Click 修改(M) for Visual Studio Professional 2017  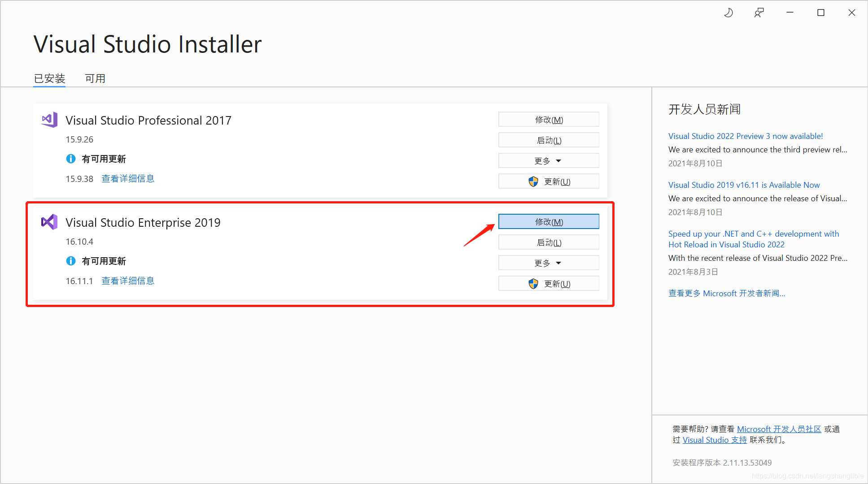point(549,120)
